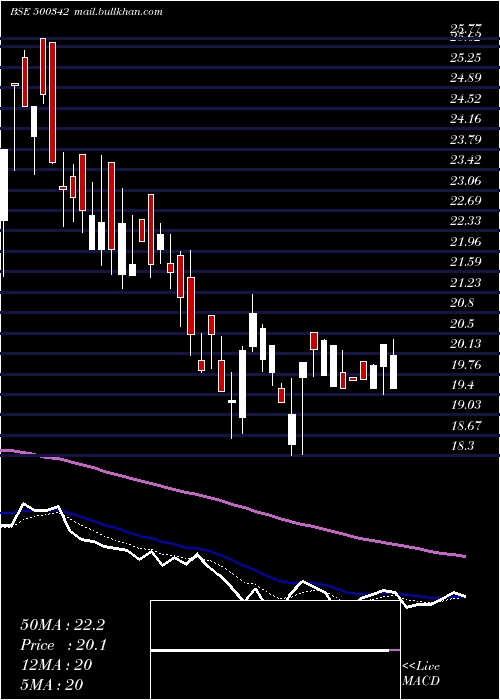Click the 25.25 price axis label
This screenshot has width=500, height=700.
(x=466, y=58)
